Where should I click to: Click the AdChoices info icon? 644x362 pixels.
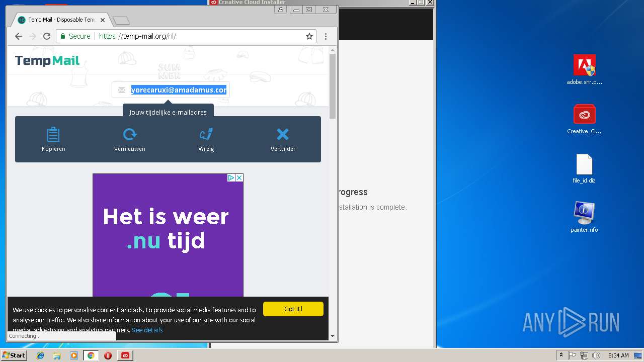[231, 177]
